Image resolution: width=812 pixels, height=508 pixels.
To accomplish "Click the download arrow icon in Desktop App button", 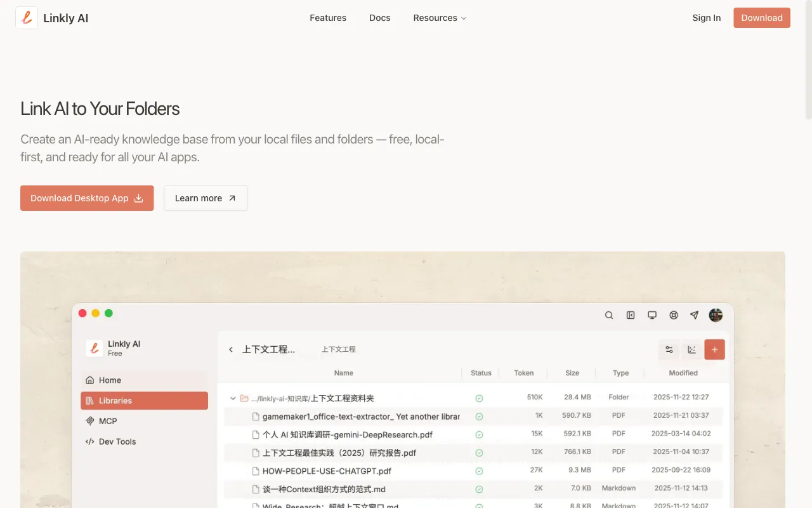I will pyautogui.click(x=139, y=198).
